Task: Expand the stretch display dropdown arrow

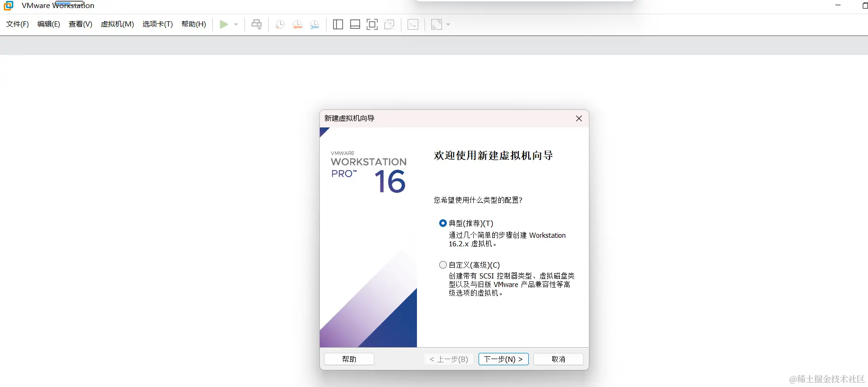Action: pyautogui.click(x=448, y=25)
